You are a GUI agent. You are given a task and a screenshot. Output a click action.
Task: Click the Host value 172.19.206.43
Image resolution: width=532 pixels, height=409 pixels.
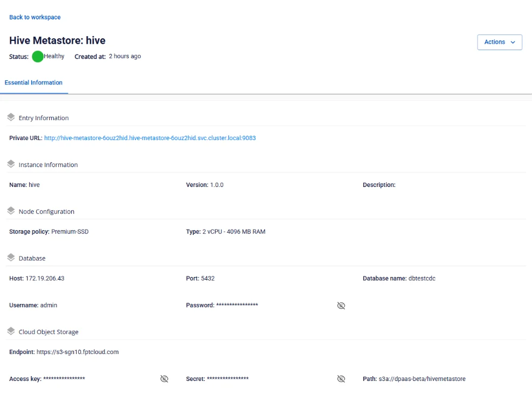pyautogui.click(x=45, y=279)
